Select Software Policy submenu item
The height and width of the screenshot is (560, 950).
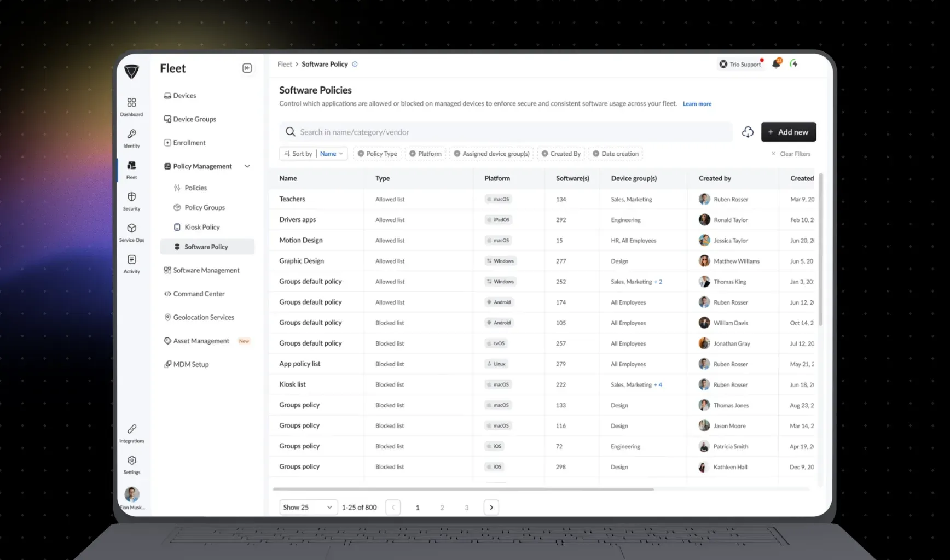coord(207,247)
